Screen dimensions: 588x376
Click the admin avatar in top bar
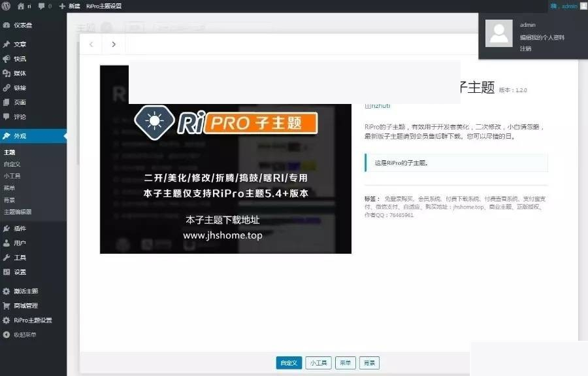pyautogui.click(x=583, y=6)
